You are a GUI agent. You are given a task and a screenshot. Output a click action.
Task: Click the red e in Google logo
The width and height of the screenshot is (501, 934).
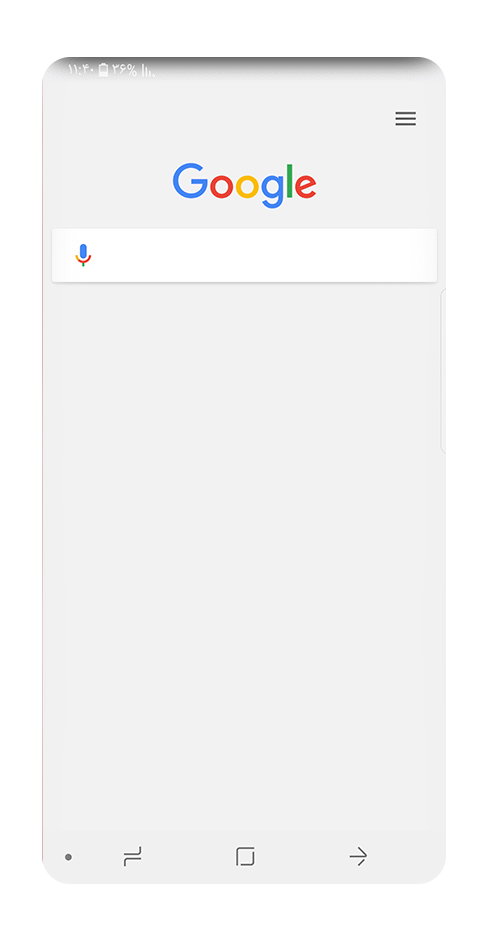pos(306,186)
